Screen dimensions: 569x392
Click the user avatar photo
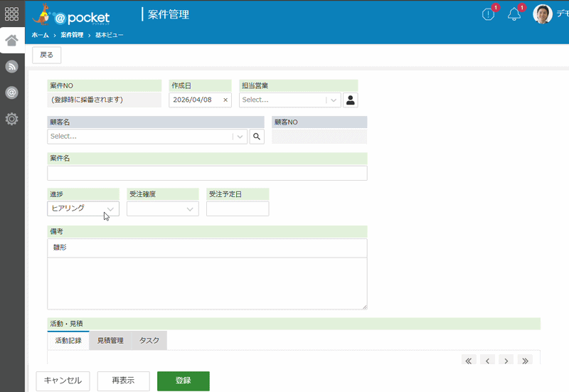(543, 14)
